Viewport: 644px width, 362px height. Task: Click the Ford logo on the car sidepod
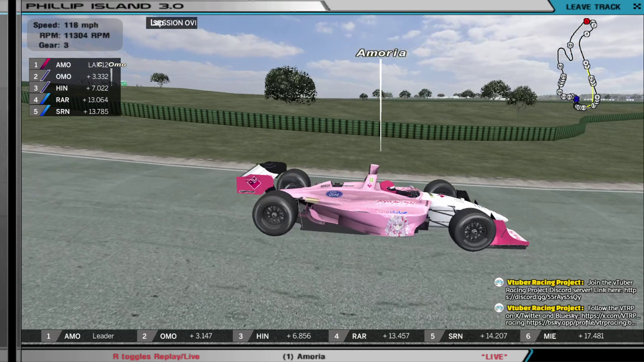[334, 194]
